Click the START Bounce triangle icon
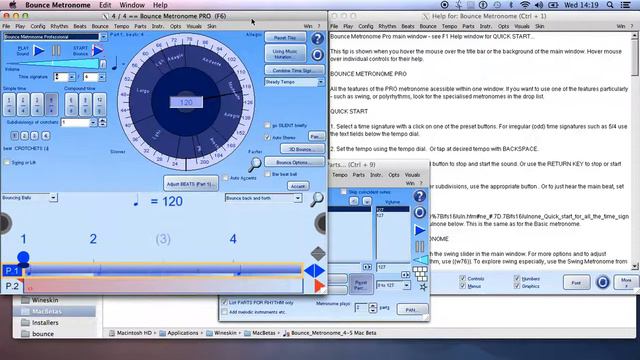This screenshot has height=360, width=640. (x=98, y=51)
